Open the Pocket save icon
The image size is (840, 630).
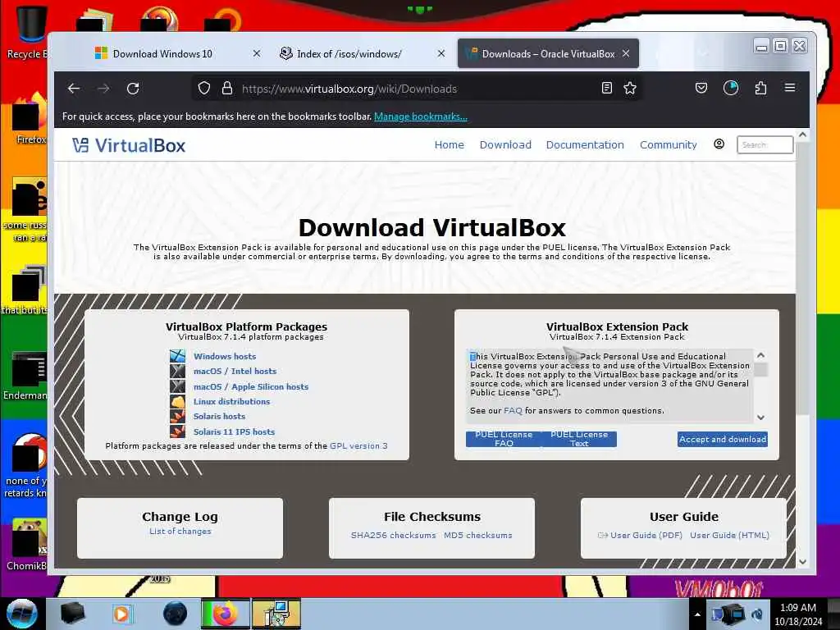[701, 88]
